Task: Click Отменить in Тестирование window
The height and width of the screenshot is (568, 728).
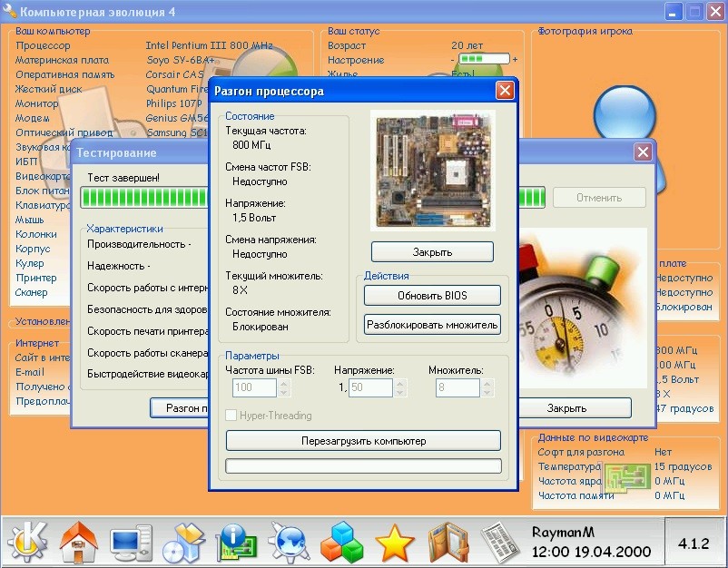Action: click(599, 198)
